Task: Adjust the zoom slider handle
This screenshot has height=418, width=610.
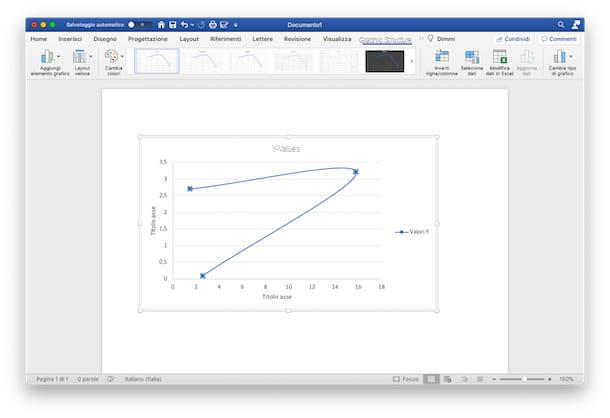Action: pyautogui.click(x=524, y=379)
